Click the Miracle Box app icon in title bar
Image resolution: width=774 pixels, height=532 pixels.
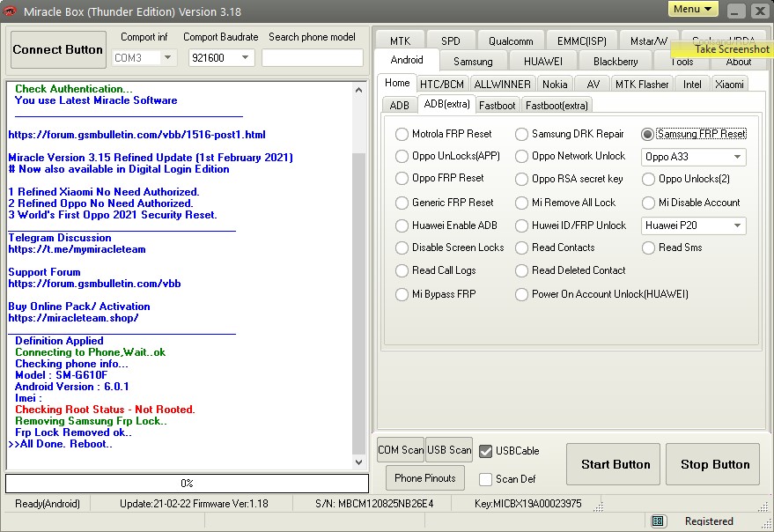(x=10, y=11)
